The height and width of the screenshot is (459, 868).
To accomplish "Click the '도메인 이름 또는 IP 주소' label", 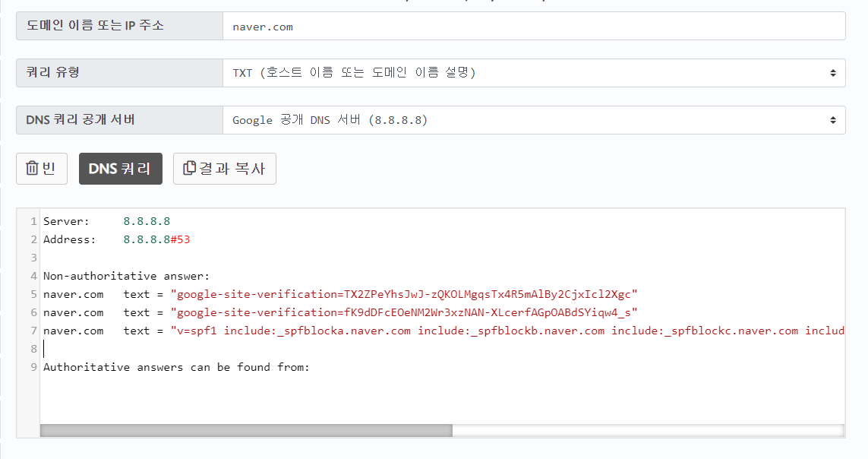I will (95, 26).
